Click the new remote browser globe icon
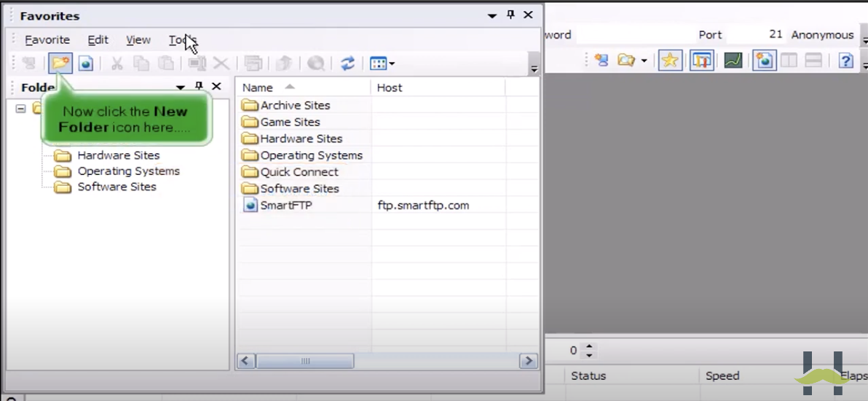This screenshot has width=868, height=401. [x=765, y=60]
